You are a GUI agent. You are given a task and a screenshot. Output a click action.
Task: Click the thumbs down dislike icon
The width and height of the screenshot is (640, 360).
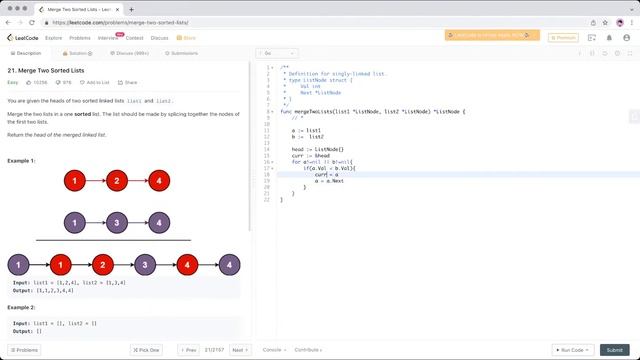click(x=58, y=82)
